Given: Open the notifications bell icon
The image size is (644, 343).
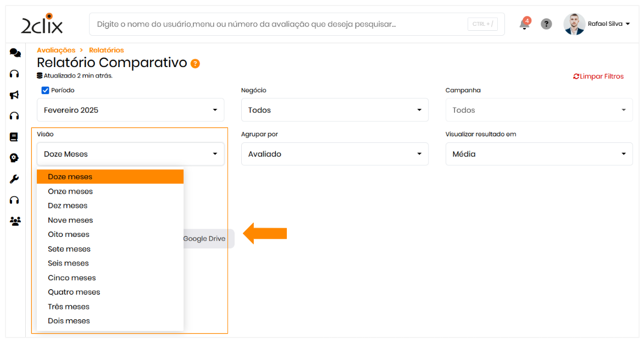Looking at the screenshot, I should pyautogui.click(x=524, y=24).
